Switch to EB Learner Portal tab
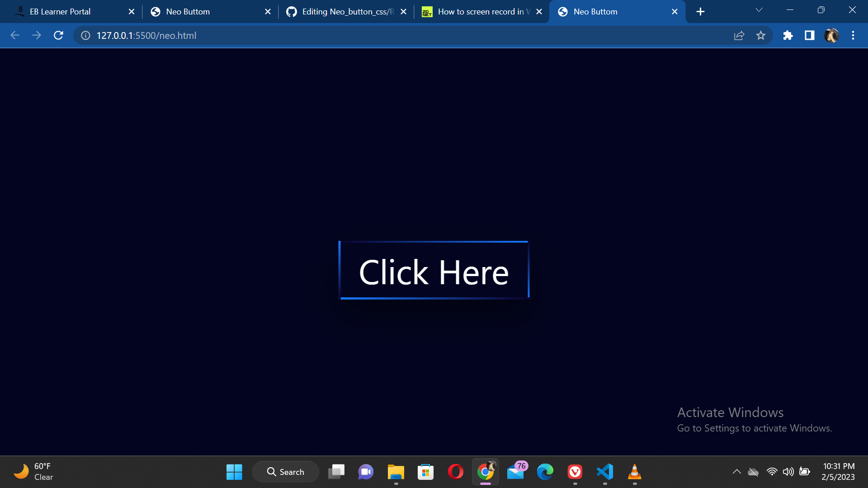868x488 pixels. [x=60, y=12]
